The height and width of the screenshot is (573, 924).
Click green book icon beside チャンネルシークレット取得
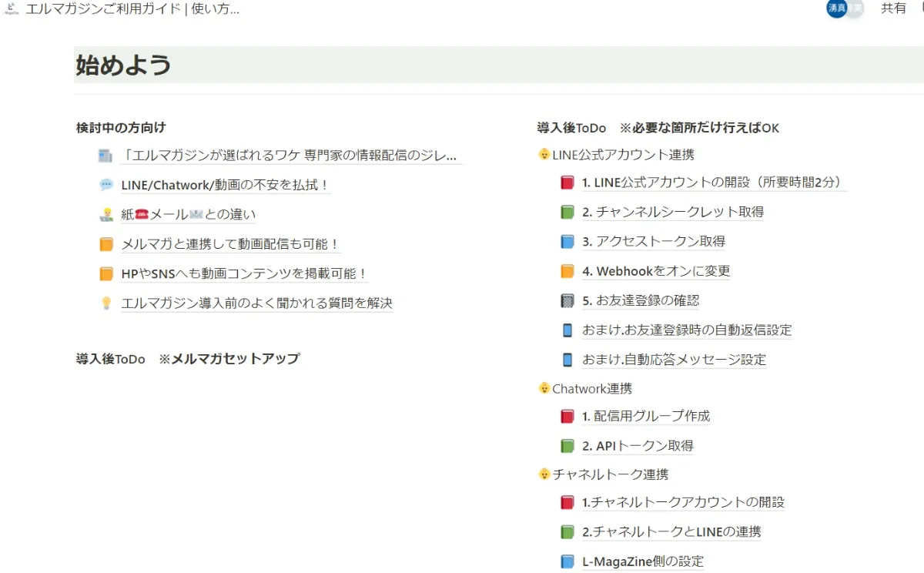click(x=567, y=212)
